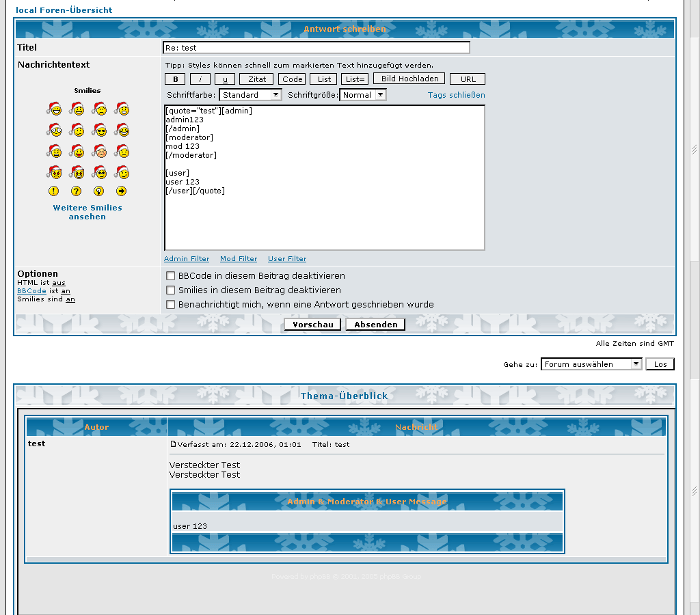Expand the 'Forum auswählen' dropdown
This screenshot has height=615, width=700.
point(591,364)
